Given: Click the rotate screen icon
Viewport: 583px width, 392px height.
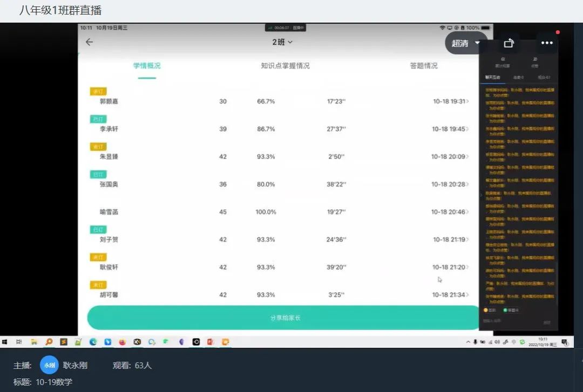Looking at the screenshot, I should [x=509, y=43].
